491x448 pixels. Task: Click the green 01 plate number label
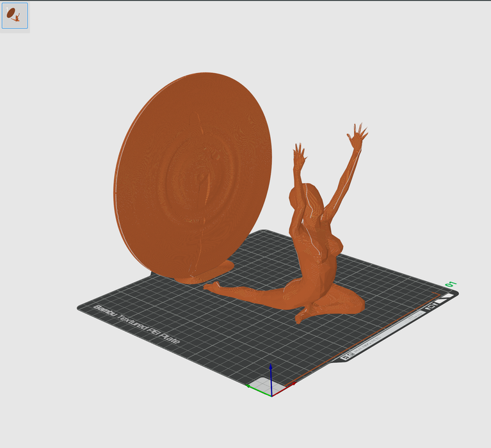pyautogui.click(x=450, y=284)
